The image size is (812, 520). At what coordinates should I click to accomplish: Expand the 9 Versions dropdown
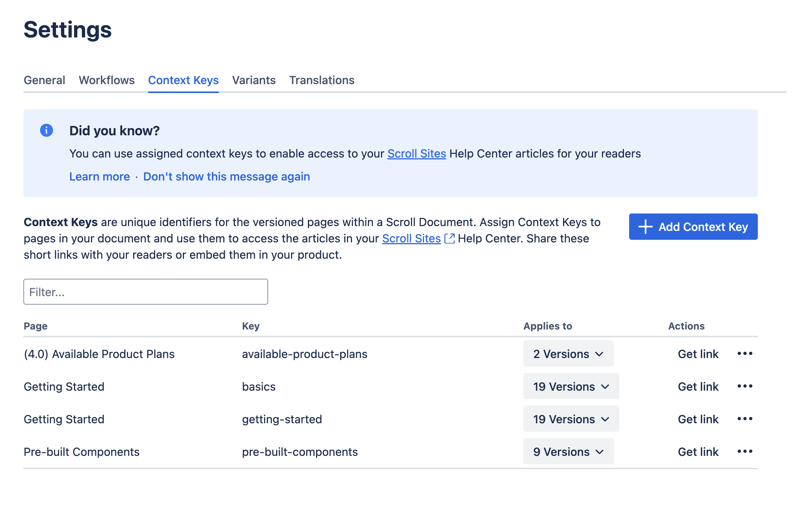[x=568, y=451]
